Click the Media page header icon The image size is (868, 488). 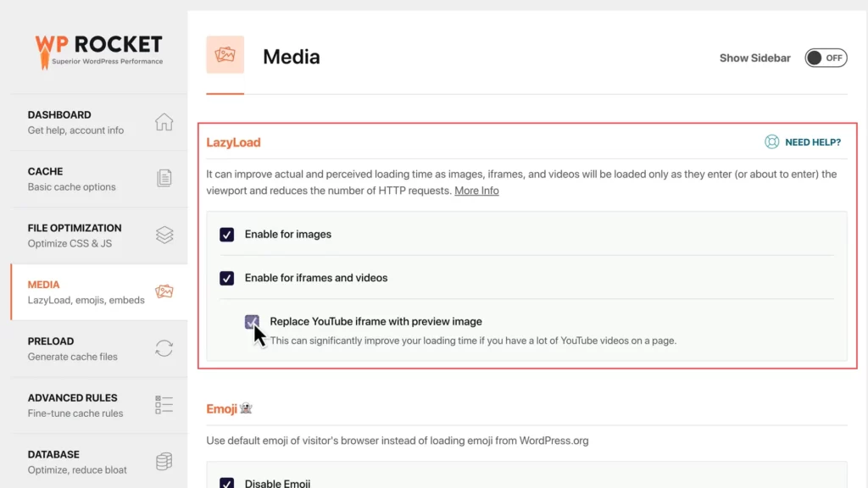[225, 55]
